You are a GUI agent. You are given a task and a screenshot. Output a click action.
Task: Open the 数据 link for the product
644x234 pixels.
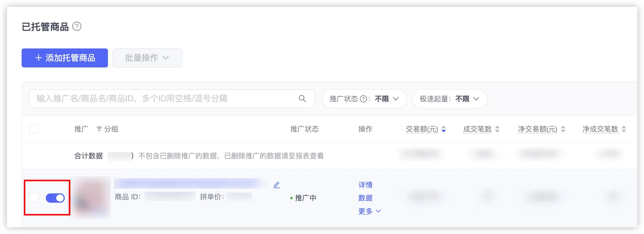coord(366,198)
